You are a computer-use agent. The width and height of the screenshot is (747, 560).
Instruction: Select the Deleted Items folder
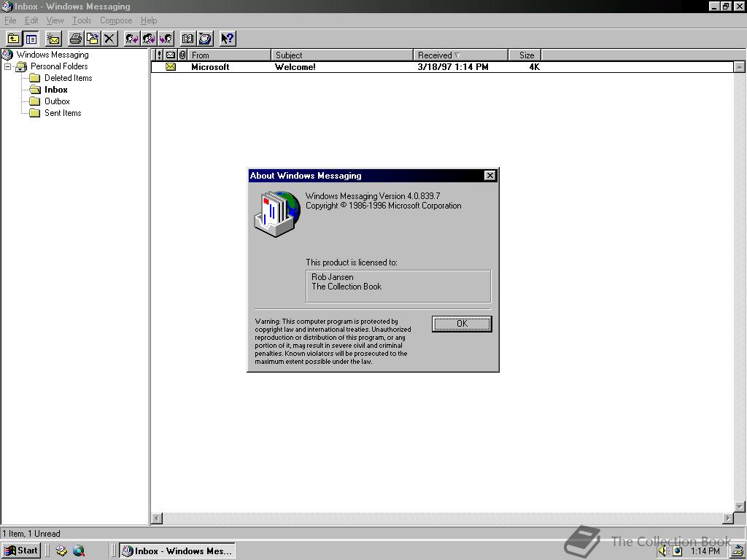click(x=68, y=77)
